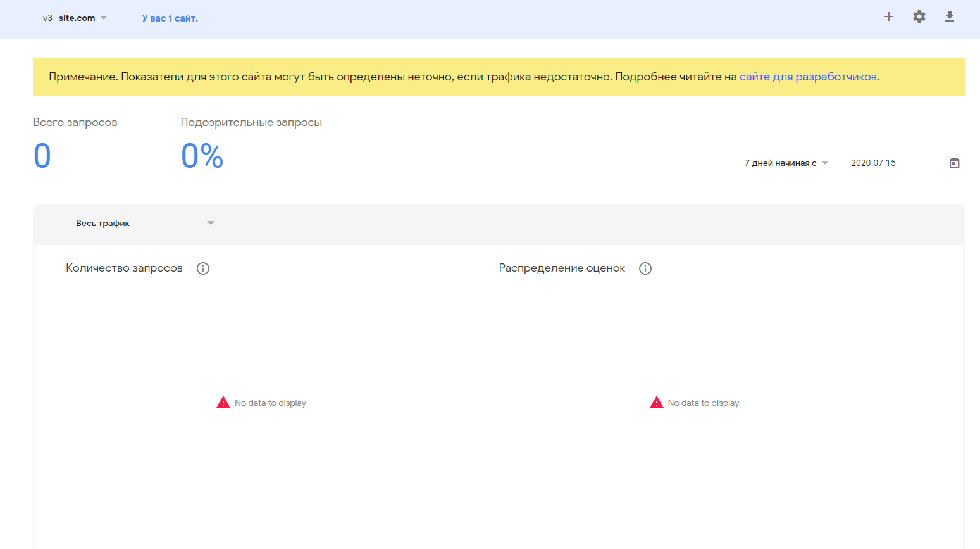Follow the сайте для разработчиков link
Viewport: 980px width, 549px height.
click(808, 77)
